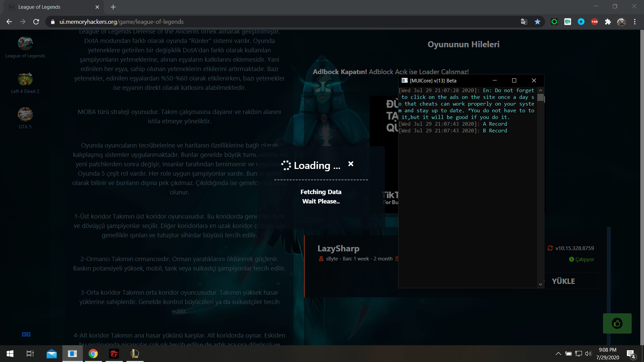Viewport: 644px width, 362px height.
Task: Click the battery tray icon
Action: 569,354
